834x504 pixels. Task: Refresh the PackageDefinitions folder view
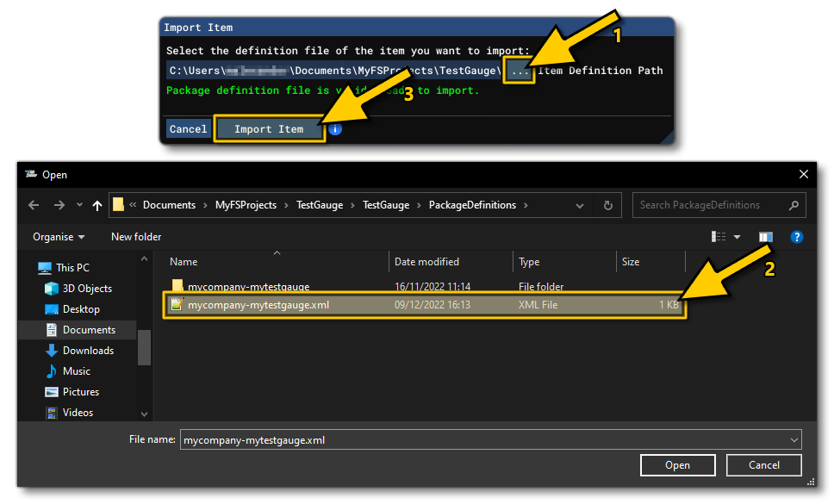[608, 205]
